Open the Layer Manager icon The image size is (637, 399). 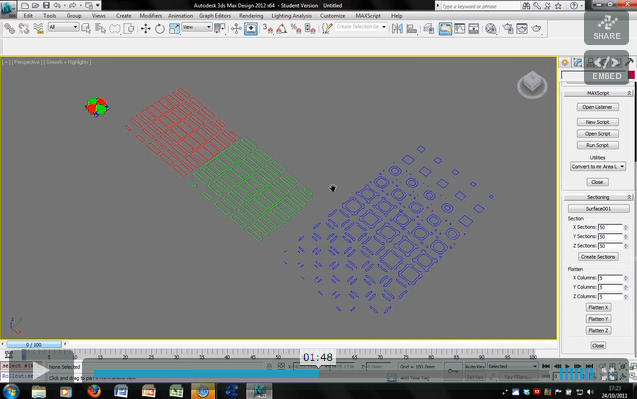point(429,28)
